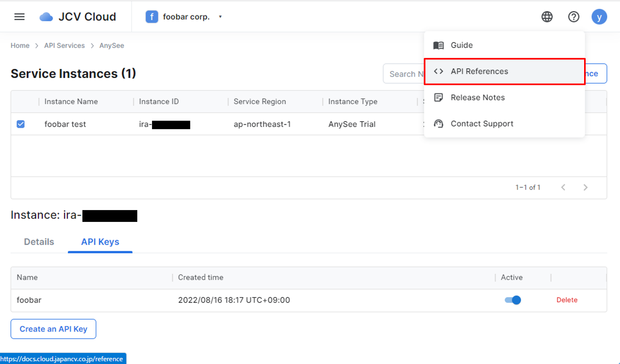The image size is (620, 364).
Task: Go to next page of instances
Action: [x=586, y=187]
